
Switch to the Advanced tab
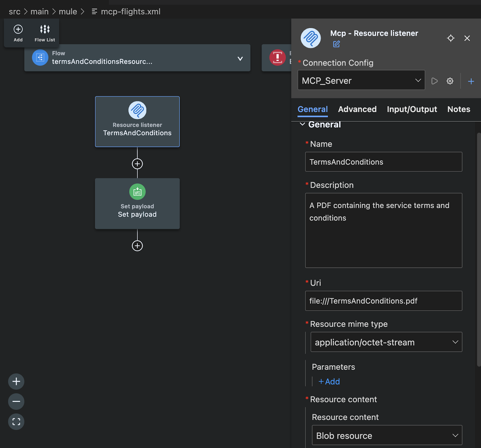(x=357, y=109)
